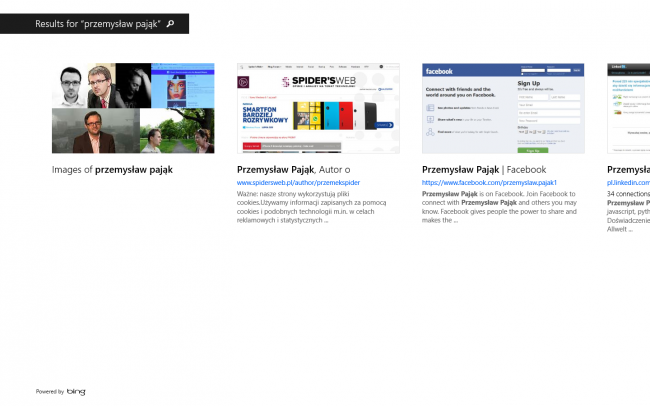This screenshot has width=650, height=406.
Task: Follow the www.spidersweb.pl/author/przemekspider link
Action: (x=298, y=182)
